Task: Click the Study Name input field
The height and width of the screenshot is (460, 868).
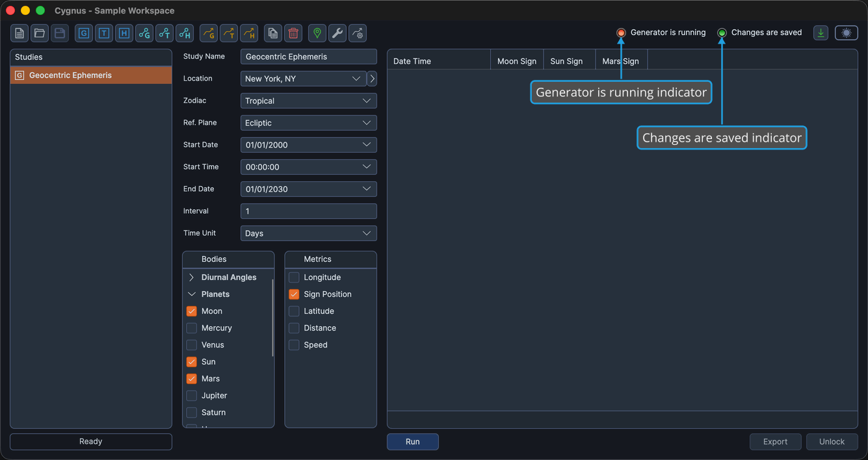Action: [308, 57]
